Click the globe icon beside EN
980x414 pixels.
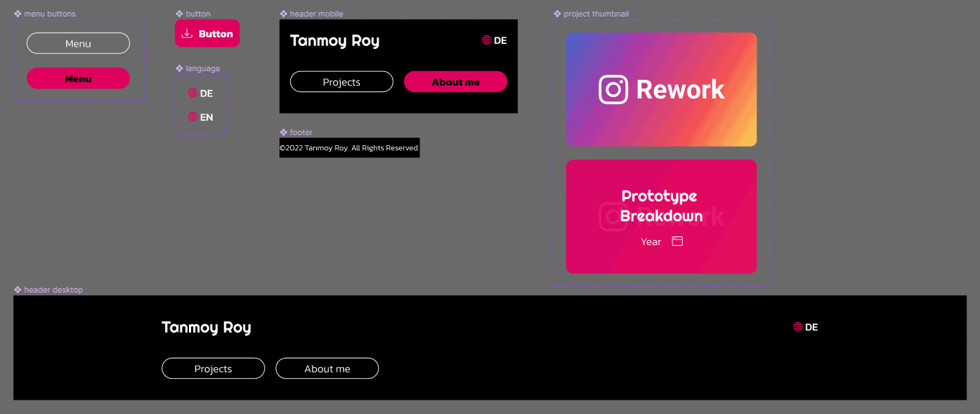[x=193, y=117]
